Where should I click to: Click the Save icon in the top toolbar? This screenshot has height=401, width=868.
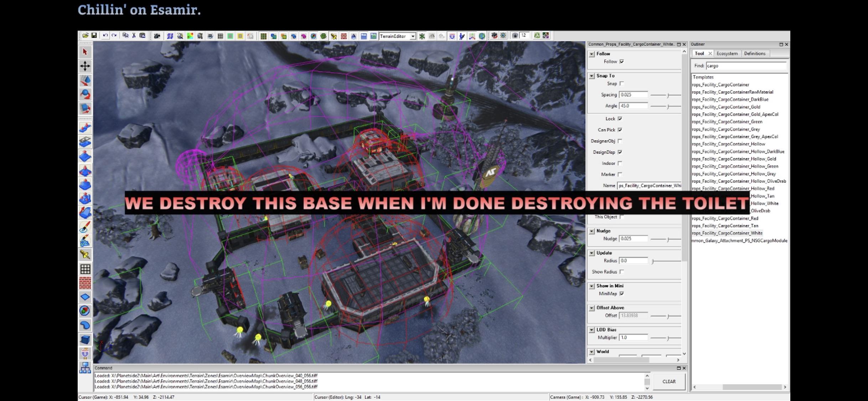pos(94,35)
